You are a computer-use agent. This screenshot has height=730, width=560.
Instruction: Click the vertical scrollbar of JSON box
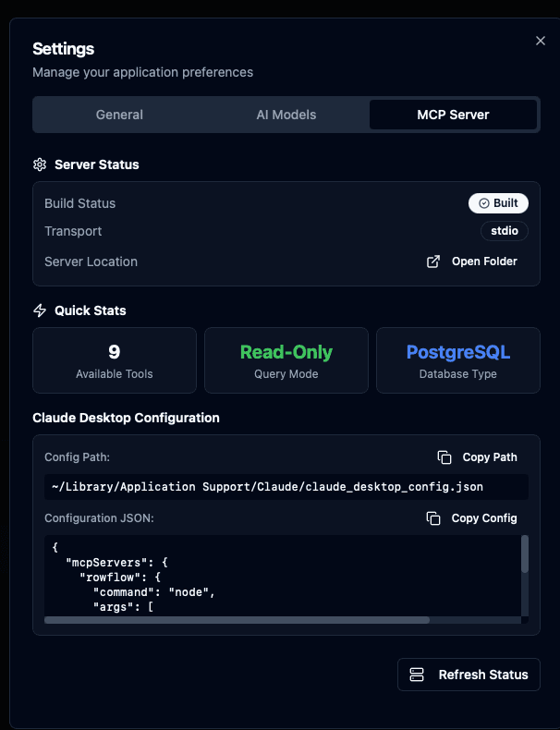tap(525, 554)
